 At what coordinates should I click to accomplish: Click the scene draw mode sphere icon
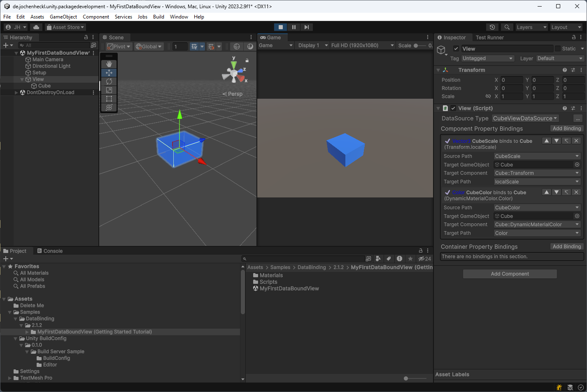coord(236,46)
